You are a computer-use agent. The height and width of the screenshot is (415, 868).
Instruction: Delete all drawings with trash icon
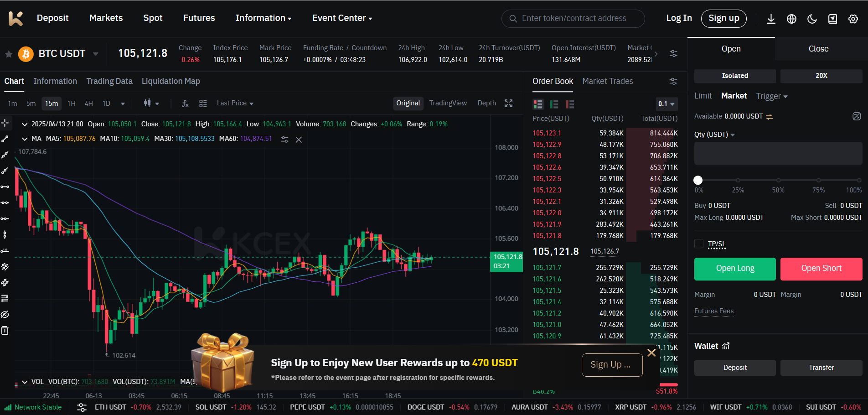(x=5, y=330)
